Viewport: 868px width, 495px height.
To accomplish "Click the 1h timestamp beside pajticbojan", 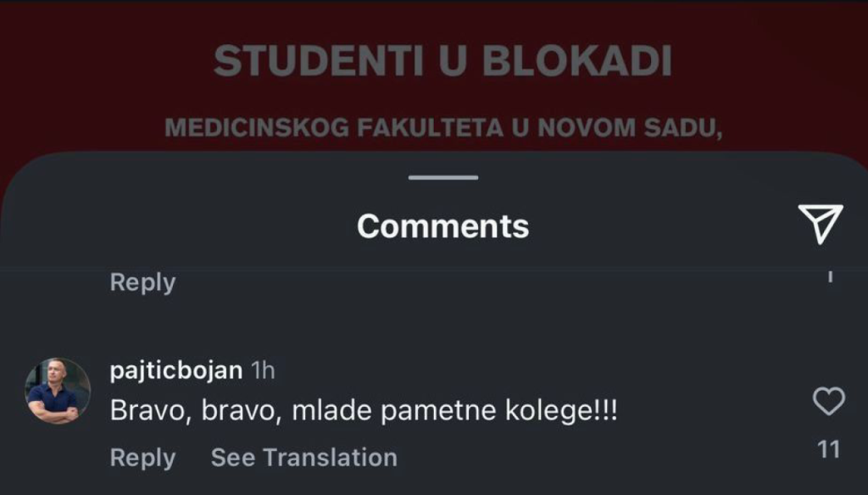I will 263,370.
